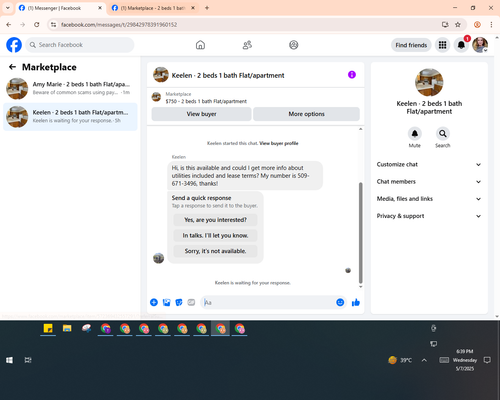Expand the Customize chat section
Viewport: 500px width, 400px height.
(429, 164)
